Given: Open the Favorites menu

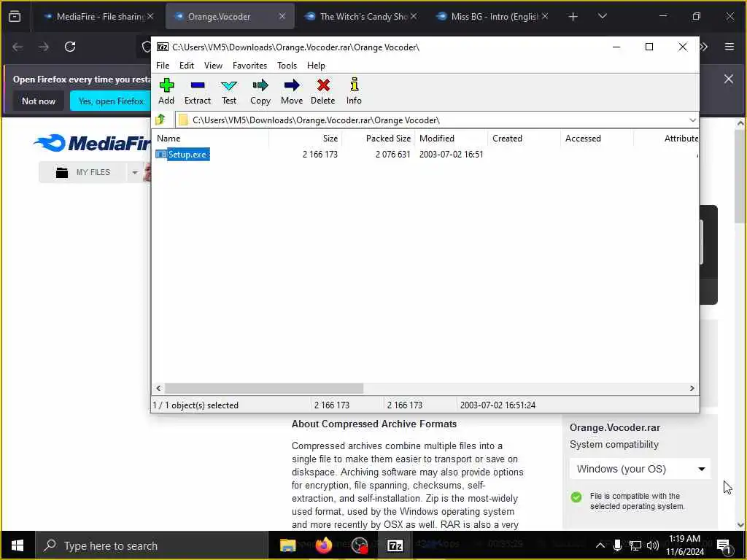Looking at the screenshot, I should click(249, 65).
